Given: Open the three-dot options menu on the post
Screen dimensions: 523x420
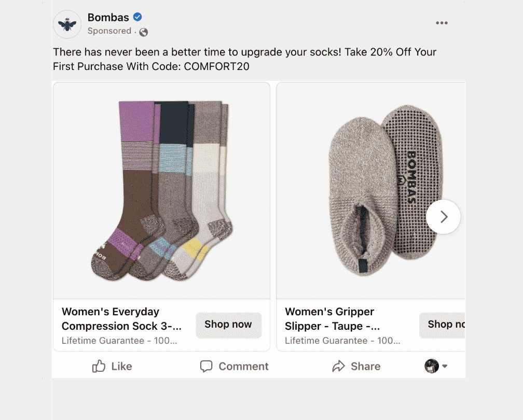Looking at the screenshot, I should tap(442, 23).
